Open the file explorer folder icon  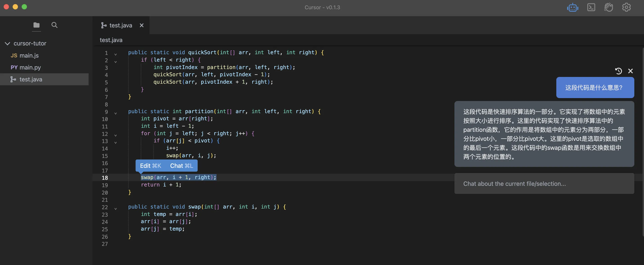[x=36, y=25]
